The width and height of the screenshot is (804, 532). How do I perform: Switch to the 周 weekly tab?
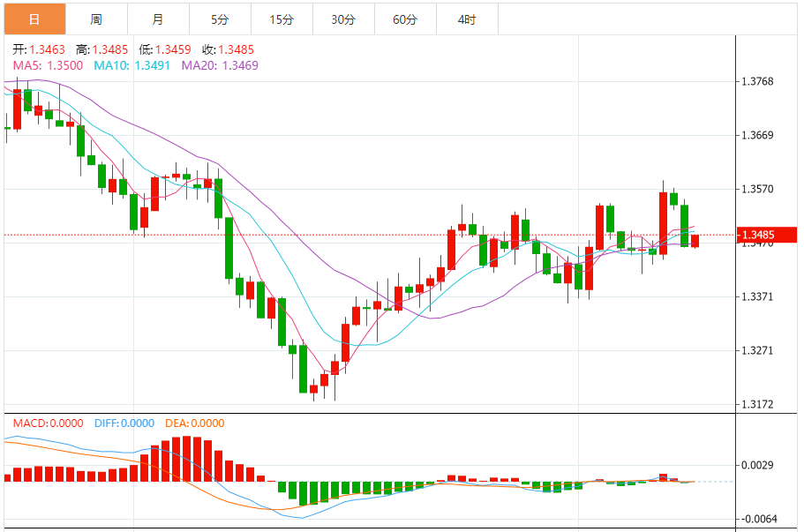coord(96,19)
